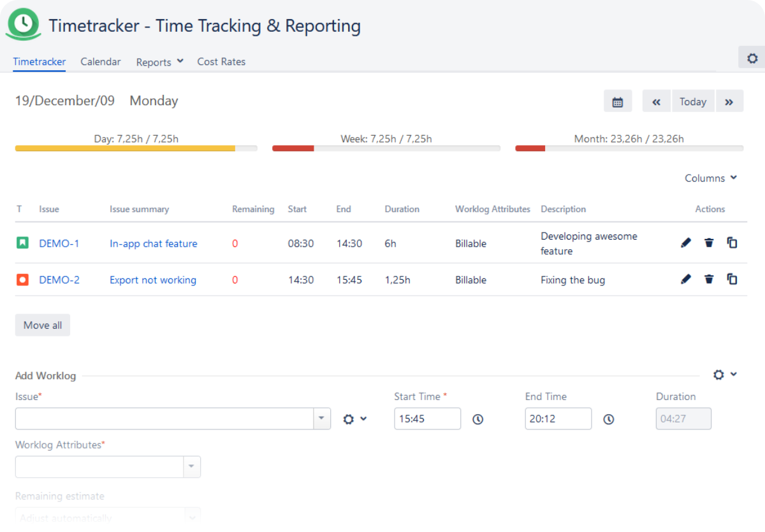Edit the DEMO-2 worklog with pencil icon

(686, 279)
